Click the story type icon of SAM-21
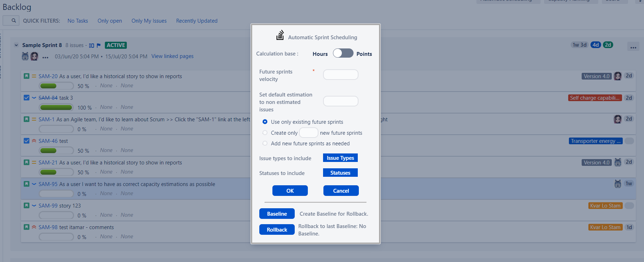The width and height of the screenshot is (644, 262). tap(27, 162)
